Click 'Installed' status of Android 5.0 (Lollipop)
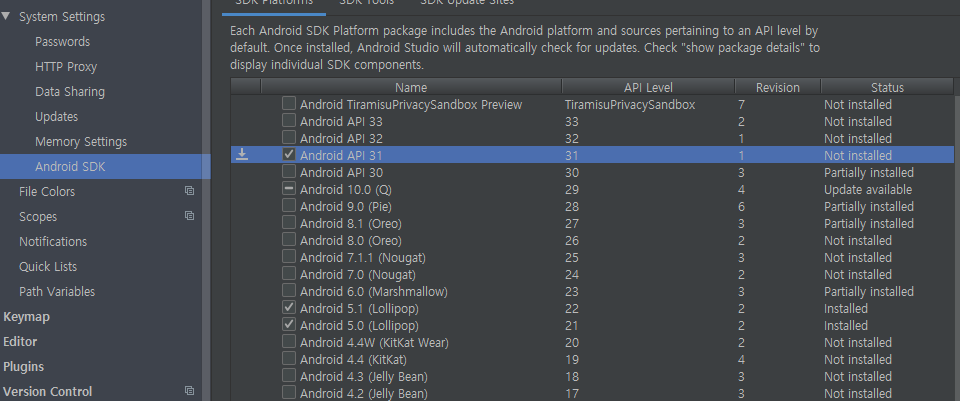960x401 pixels. (x=846, y=326)
